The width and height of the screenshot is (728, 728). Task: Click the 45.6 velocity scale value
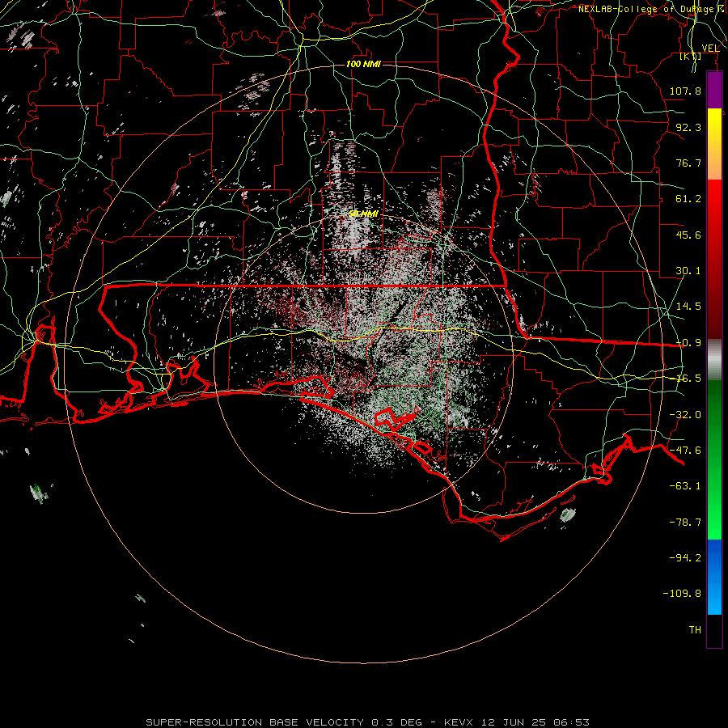click(688, 235)
